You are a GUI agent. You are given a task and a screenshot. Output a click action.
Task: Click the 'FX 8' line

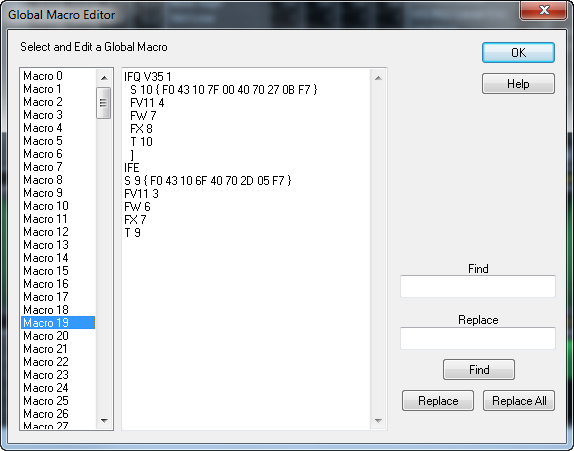pos(141,129)
